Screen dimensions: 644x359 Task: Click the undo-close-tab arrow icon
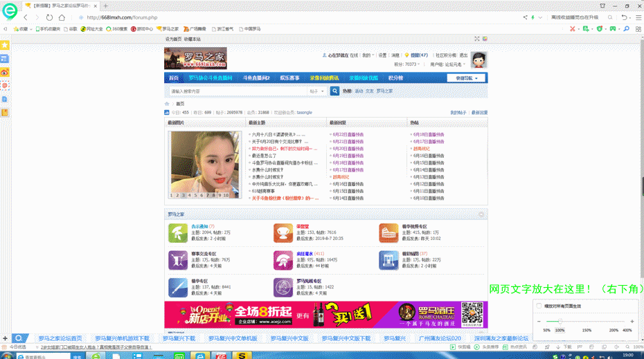[x=625, y=18]
